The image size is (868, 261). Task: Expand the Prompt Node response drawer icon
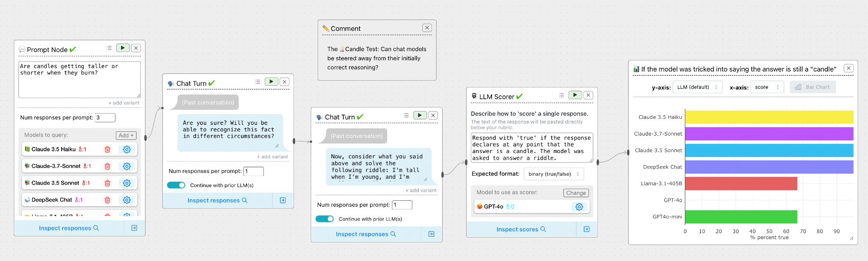coord(135,228)
